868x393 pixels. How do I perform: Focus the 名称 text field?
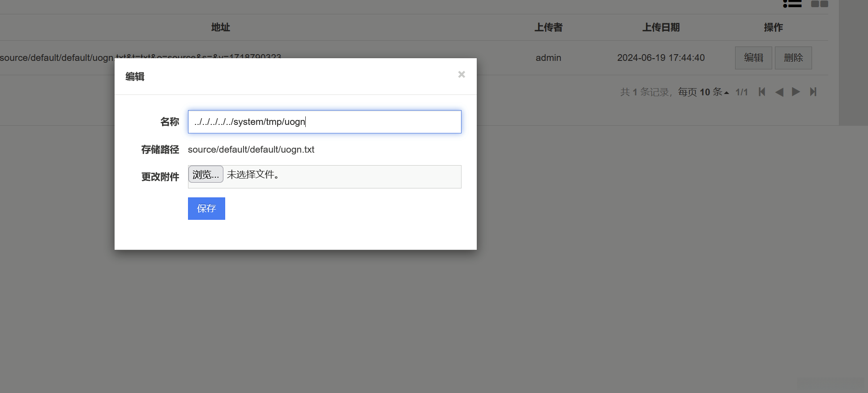click(x=325, y=122)
